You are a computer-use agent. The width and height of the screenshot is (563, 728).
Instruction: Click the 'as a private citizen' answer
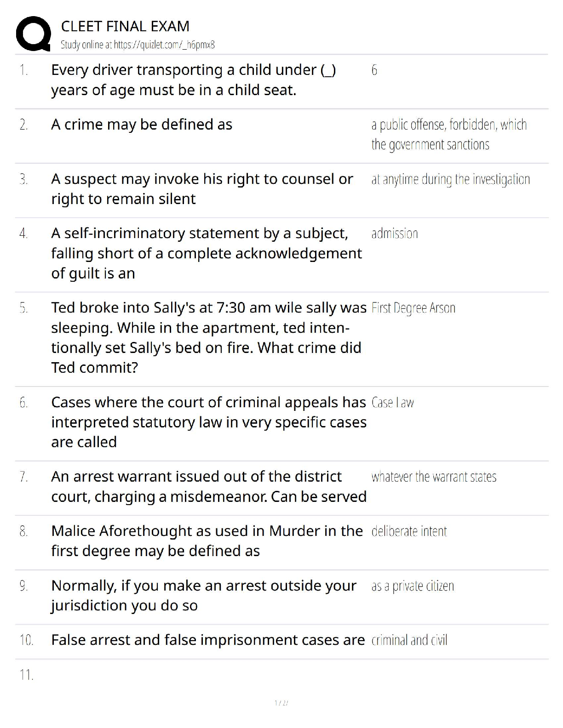click(x=413, y=586)
